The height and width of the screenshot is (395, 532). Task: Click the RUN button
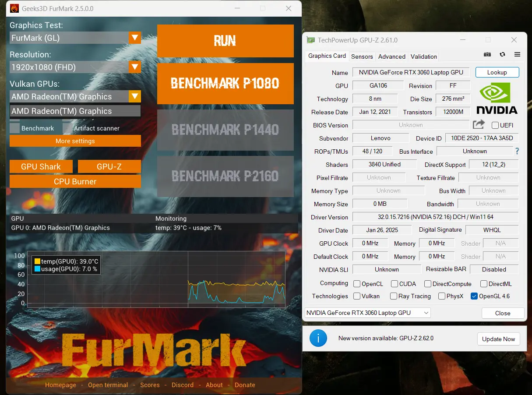225,41
